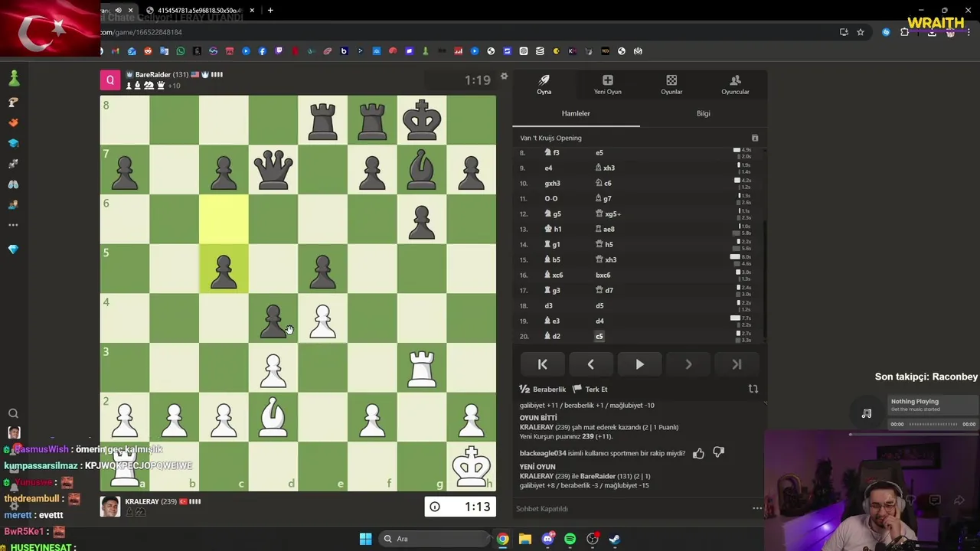980x551 pixels.
Task: Step back one move
Action: pyautogui.click(x=590, y=365)
